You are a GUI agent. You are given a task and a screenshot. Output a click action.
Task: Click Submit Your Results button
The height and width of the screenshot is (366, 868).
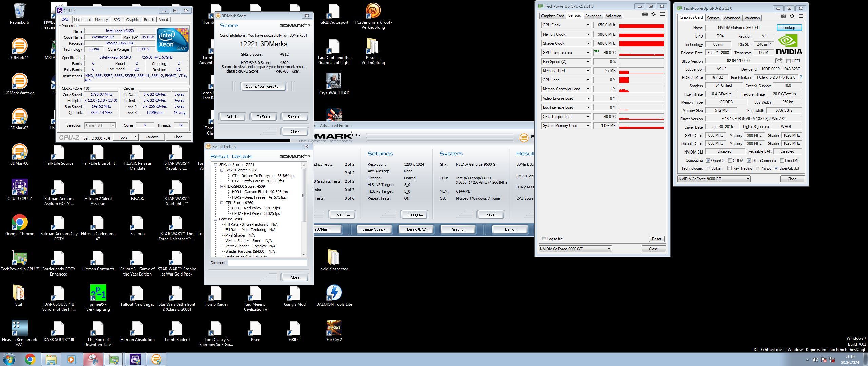click(x=263, y=86)
